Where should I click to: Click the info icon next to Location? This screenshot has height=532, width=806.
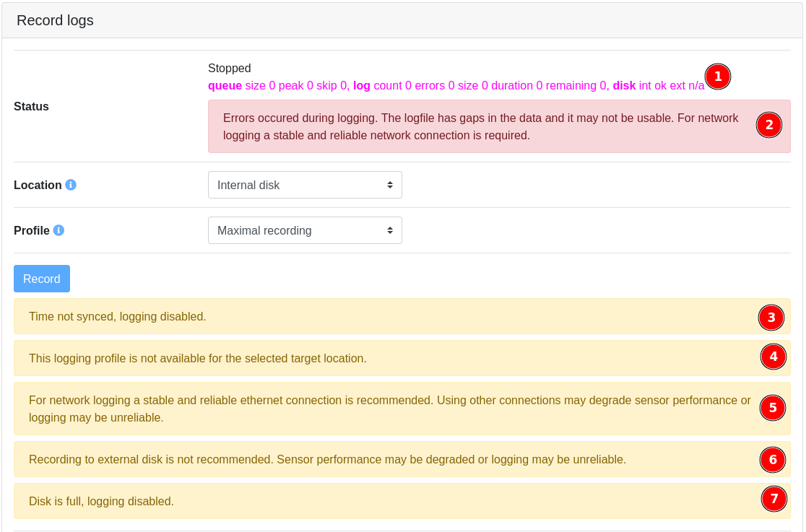(x=71, y=185)
